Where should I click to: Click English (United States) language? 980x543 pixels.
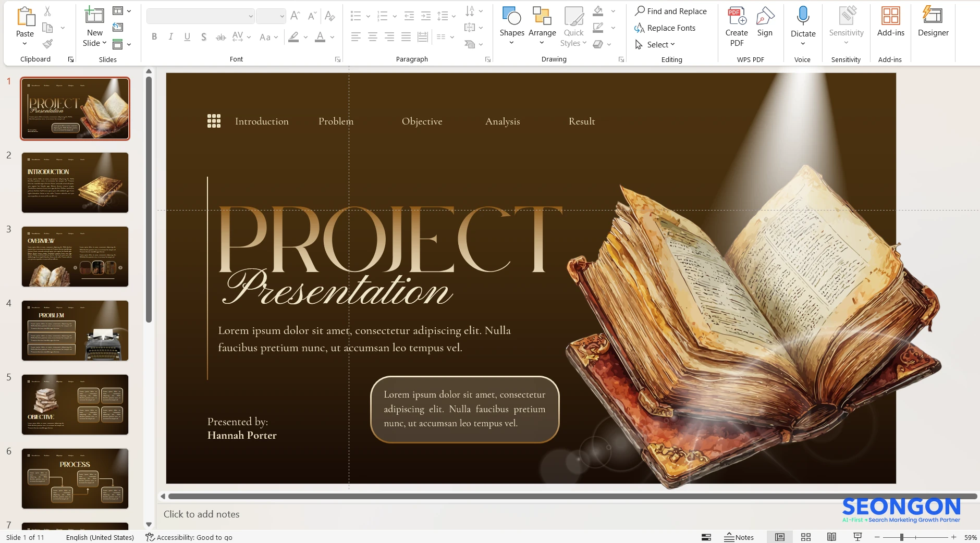[100, 537]
